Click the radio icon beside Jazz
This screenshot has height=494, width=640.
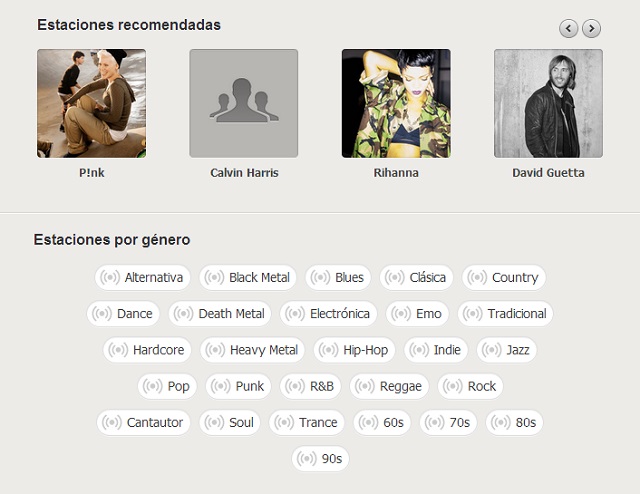(x=493, y=350)
